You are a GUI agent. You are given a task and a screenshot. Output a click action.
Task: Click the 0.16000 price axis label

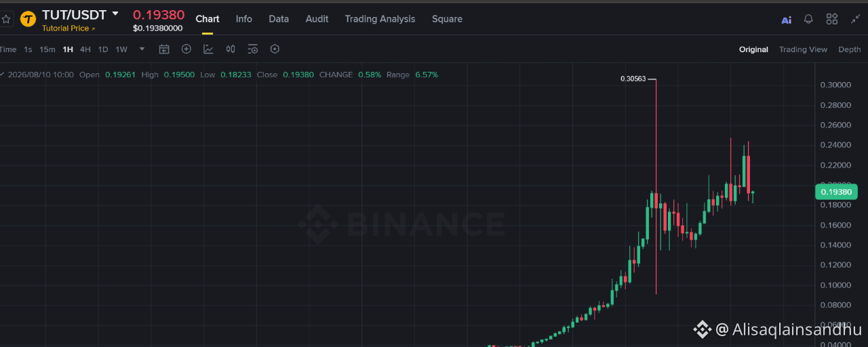point(835,225)
